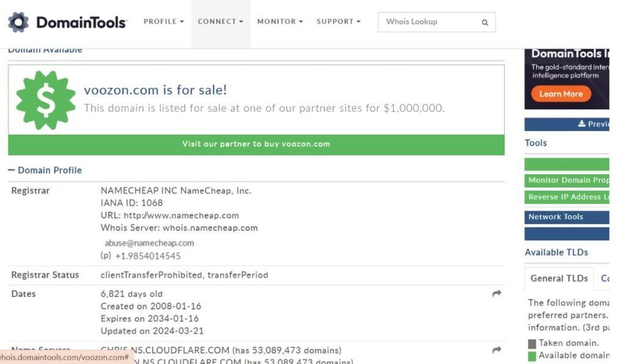625x364 pixels.
Task: Click 'Created on 2008-01-16' text
Action: tap(151, 306)
